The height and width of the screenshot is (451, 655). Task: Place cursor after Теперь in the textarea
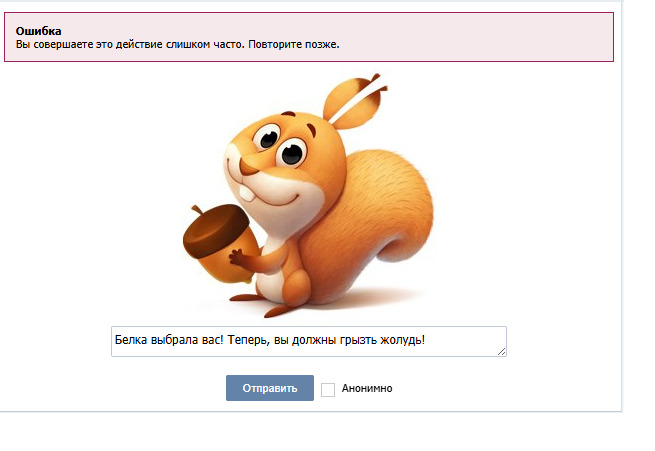(265, 340)
